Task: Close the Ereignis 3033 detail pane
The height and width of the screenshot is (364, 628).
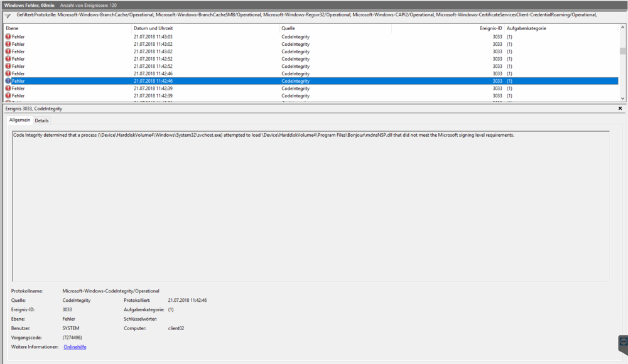Action: (x=620, y=109)
